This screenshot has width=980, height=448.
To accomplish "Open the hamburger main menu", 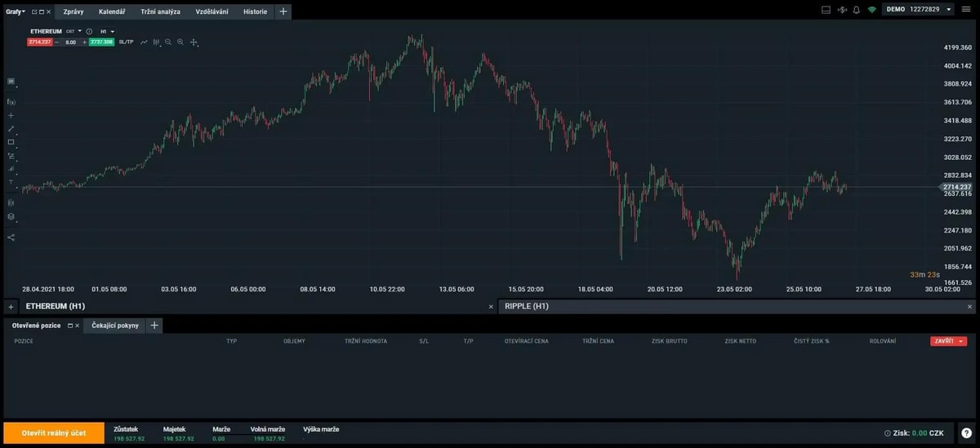I will [x=968, y=10].
